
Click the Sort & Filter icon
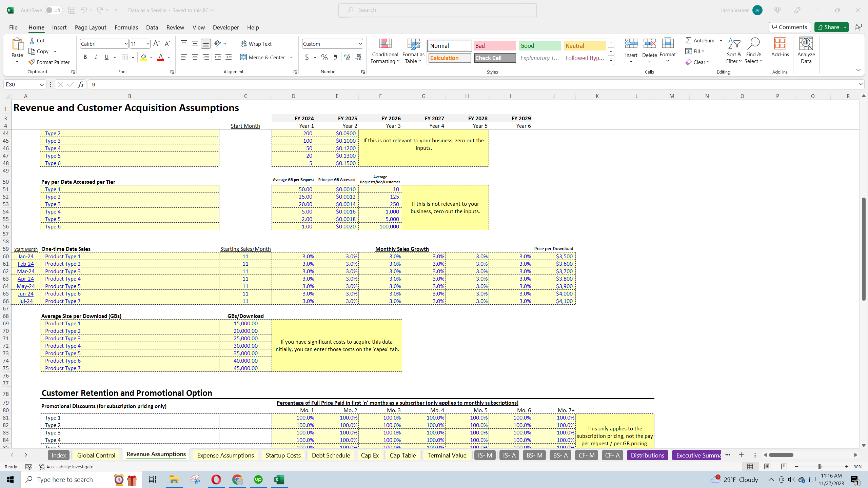733,44
